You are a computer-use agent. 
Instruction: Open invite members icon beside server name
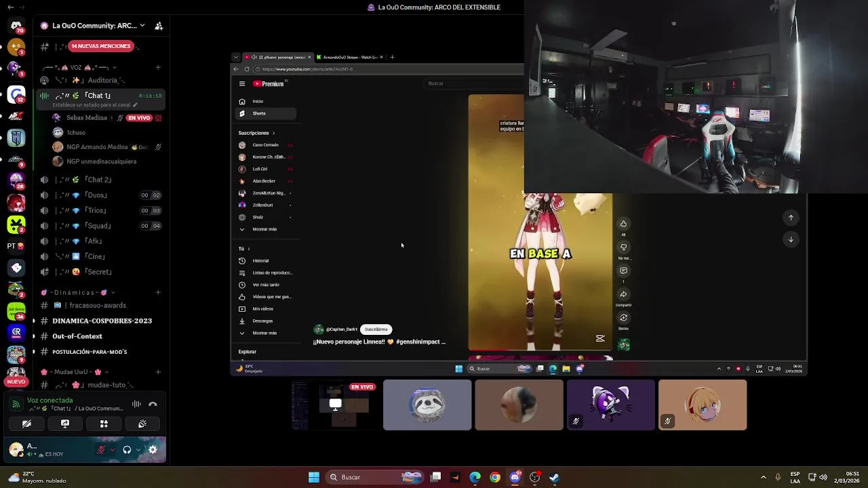pyautogui.click(x=159, y=26)
